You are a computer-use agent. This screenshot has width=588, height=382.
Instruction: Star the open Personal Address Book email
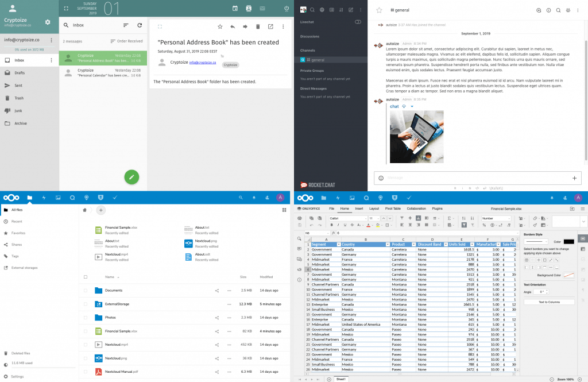coord(220,26)
